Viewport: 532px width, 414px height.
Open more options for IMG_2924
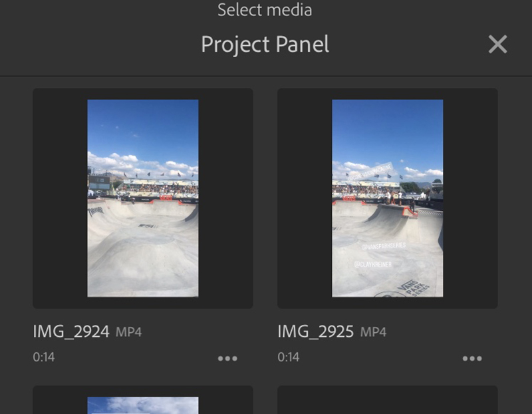point(227,358)
